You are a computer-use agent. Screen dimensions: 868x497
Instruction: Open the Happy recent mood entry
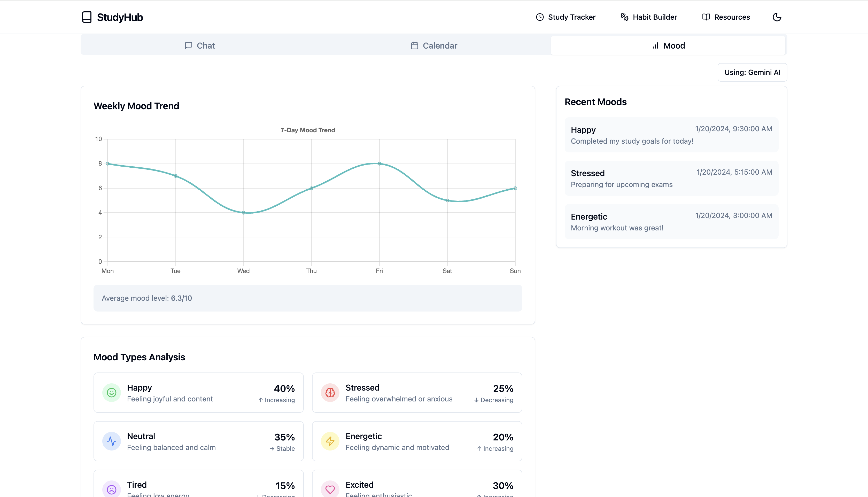click(x=671, y=135)
